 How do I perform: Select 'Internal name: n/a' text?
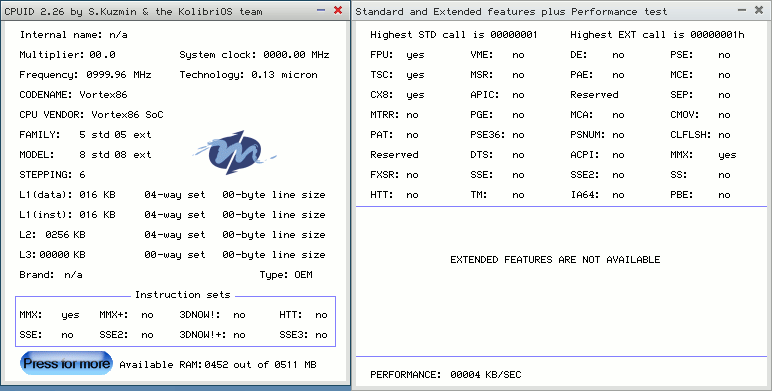pos(73,34)
